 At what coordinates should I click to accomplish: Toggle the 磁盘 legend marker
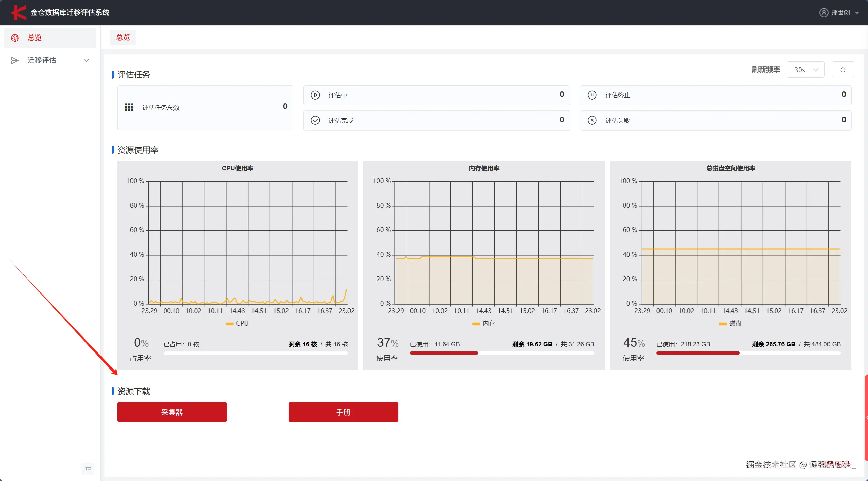(723, 324)
